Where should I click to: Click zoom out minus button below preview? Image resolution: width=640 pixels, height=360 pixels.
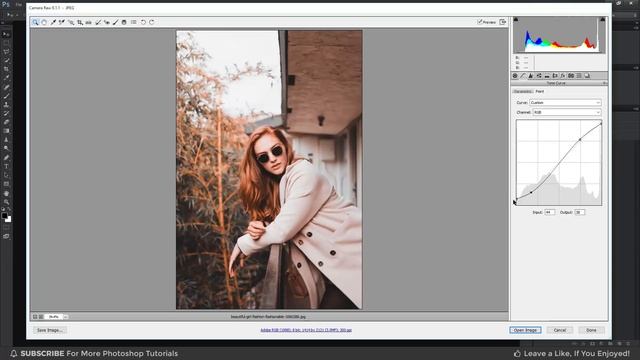coord(35,317)
